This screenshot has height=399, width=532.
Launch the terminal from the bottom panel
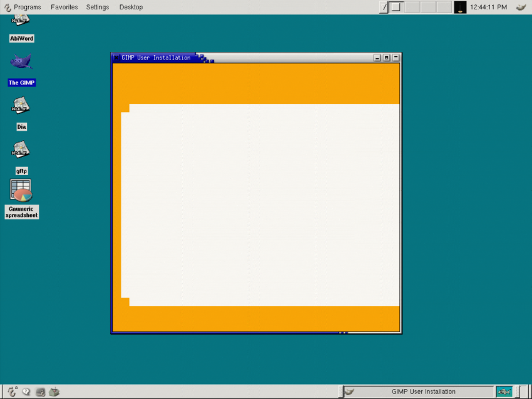(41, 392)
